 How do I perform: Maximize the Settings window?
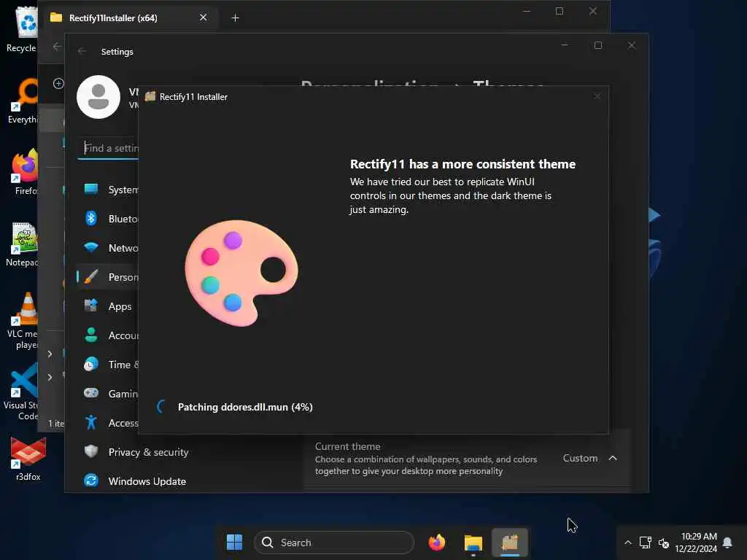598,45
